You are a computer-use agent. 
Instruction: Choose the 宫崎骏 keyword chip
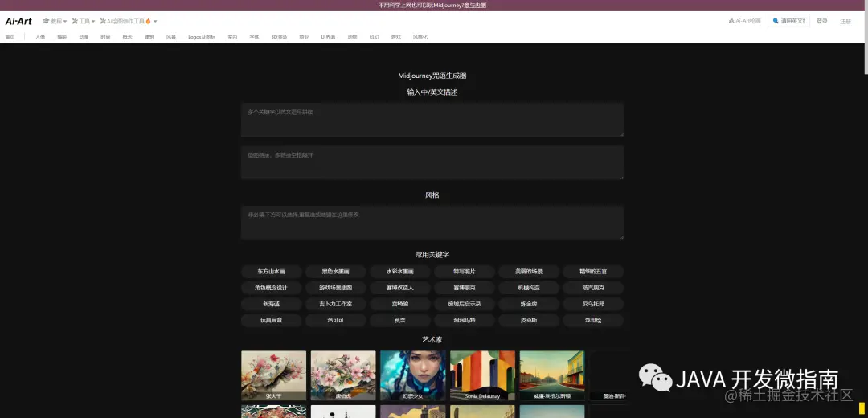click(399, 304)
